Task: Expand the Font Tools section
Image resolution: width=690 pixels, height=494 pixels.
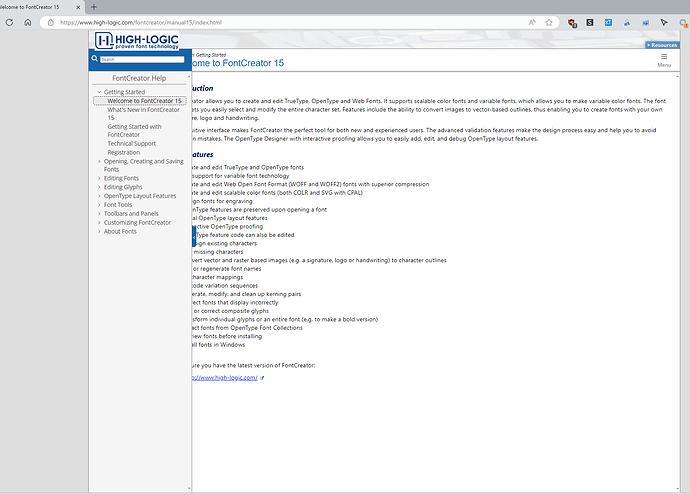Action: click(99, 205)
